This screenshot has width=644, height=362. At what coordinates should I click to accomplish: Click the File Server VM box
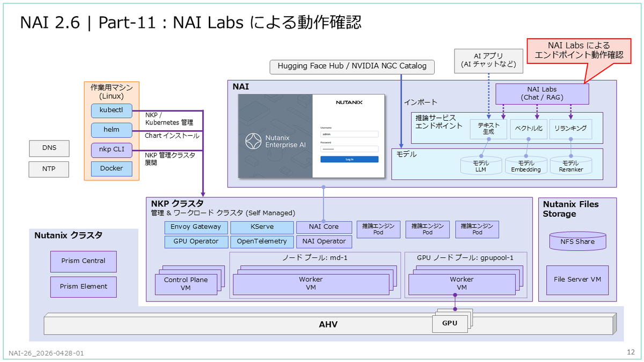pos(577,279)
